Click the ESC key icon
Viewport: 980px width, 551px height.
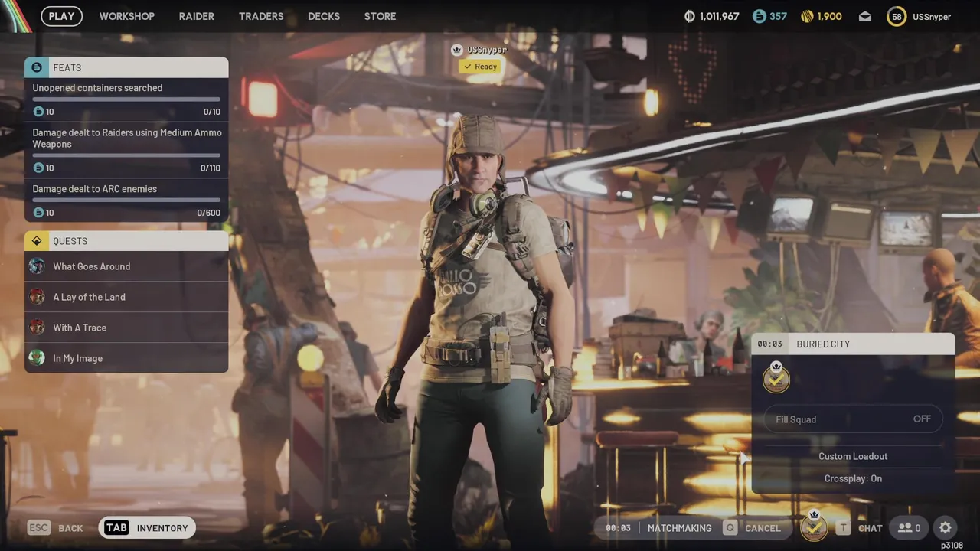39,528
